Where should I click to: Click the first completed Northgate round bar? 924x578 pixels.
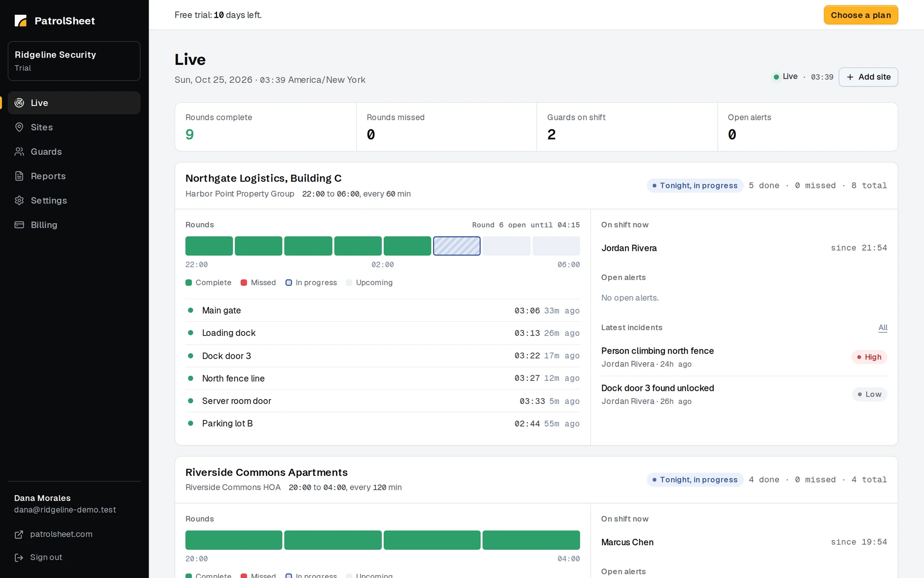point(209,246)
